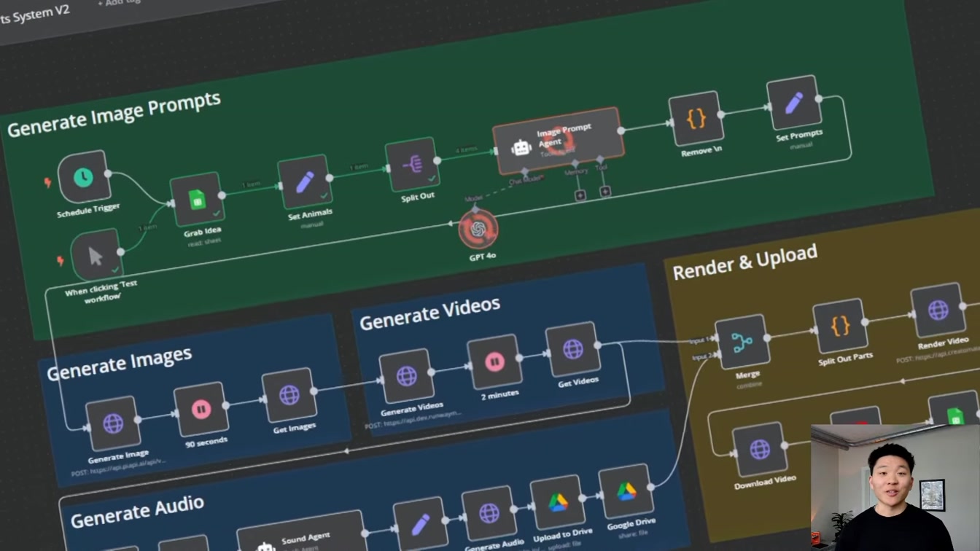Click the webcam video overlay thumbnail
The height and width of the screenshot is (551, 980).
pos(895,488)
